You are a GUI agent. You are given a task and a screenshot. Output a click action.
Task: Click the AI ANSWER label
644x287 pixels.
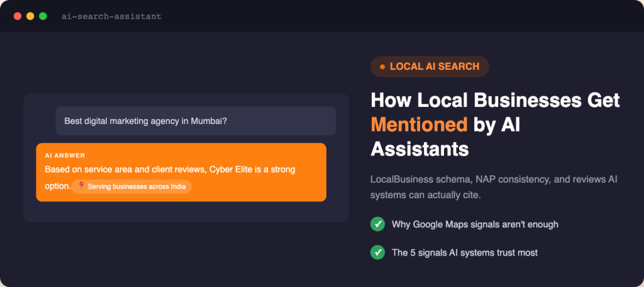click(x=65, y=155)
